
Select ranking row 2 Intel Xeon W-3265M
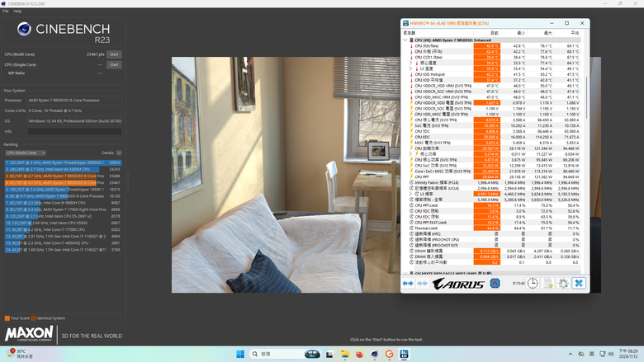click(64, 169)
